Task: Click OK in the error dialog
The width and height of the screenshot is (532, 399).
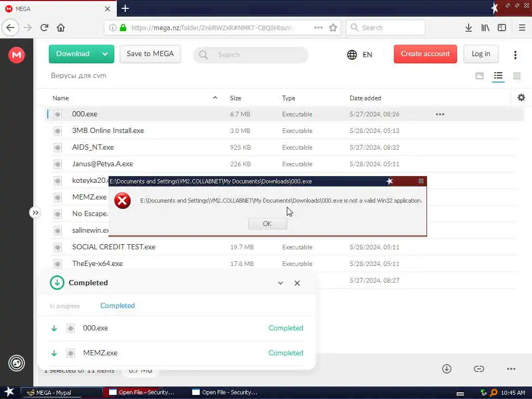Action: [268, 223]
